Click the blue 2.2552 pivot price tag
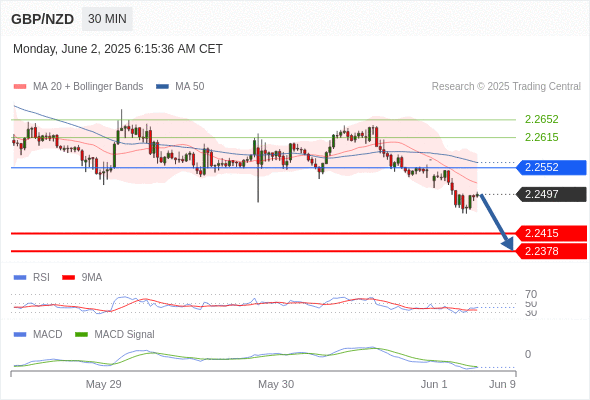This screenshot has width=590, height=400. click(551, 167)
